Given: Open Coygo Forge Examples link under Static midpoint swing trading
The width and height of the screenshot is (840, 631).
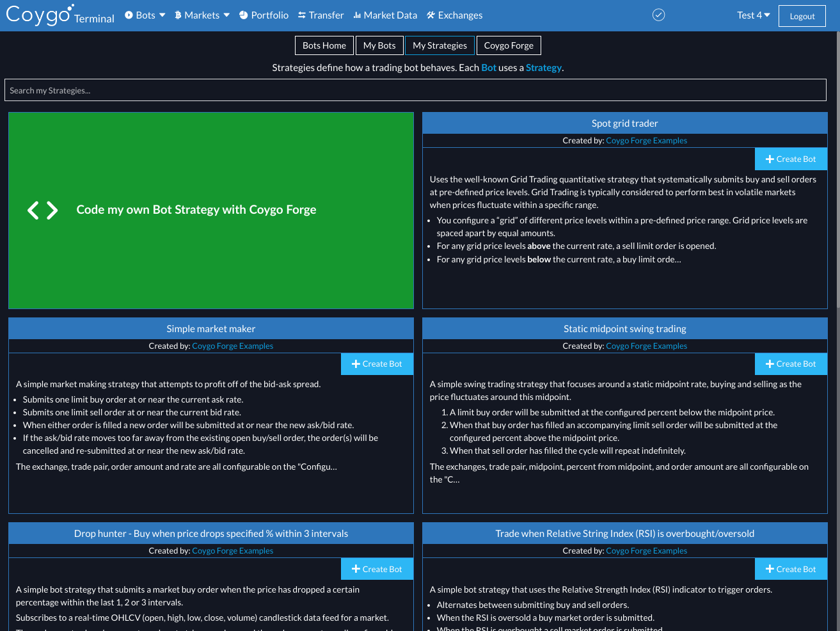Looking at the screenshot, I should tap(646, 346).
